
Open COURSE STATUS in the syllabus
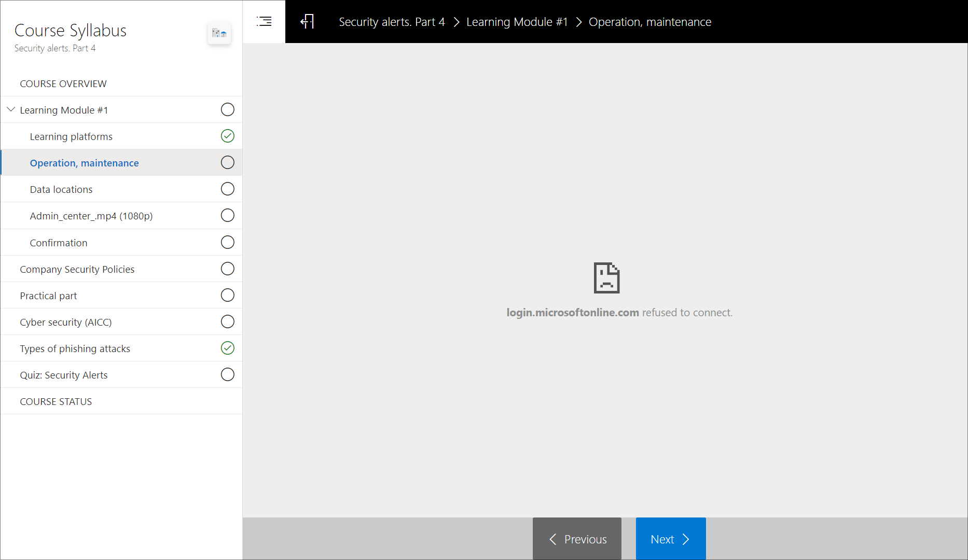56,401
